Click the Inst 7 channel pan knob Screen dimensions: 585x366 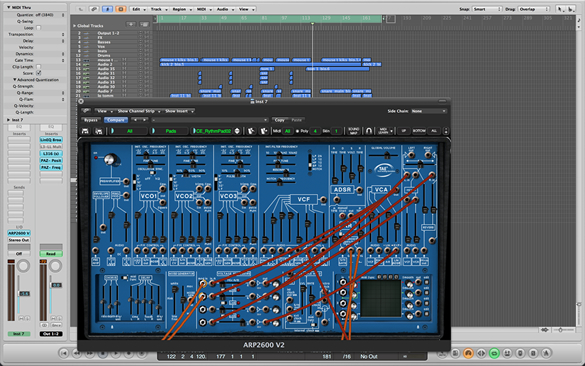(x=24, y=266)
